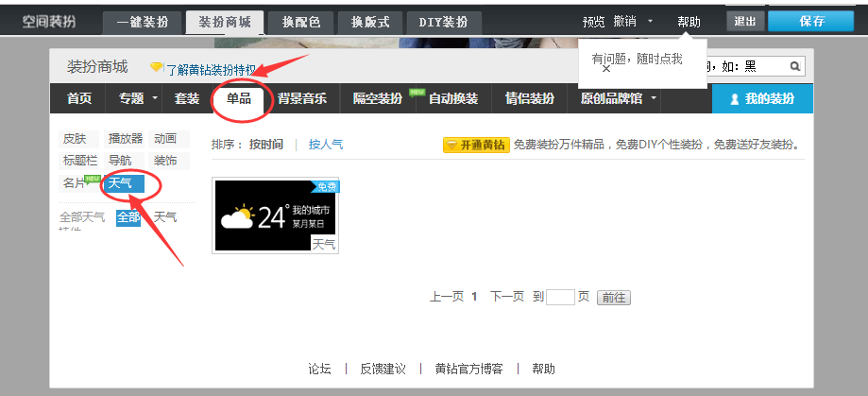This screenshot has height=396, width=868.
Task: Click the page number input field
Action: pos(560,297)
